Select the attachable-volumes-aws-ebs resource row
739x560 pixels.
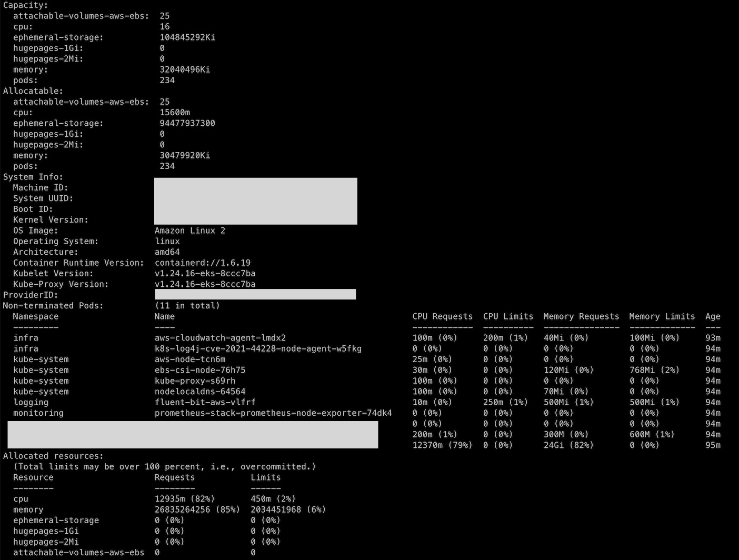79,552
